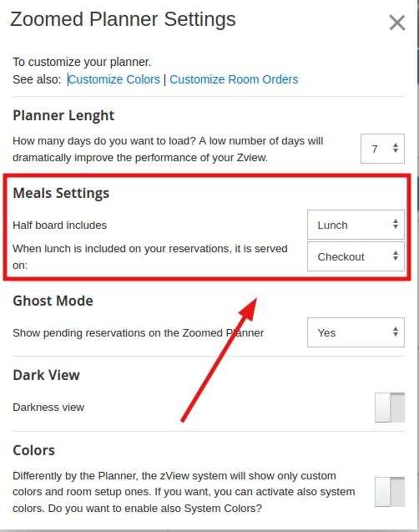Toggle the Darkness view switch
Image resolution: width=419 pixels, height=532 pixels.
tap(390, 408)
